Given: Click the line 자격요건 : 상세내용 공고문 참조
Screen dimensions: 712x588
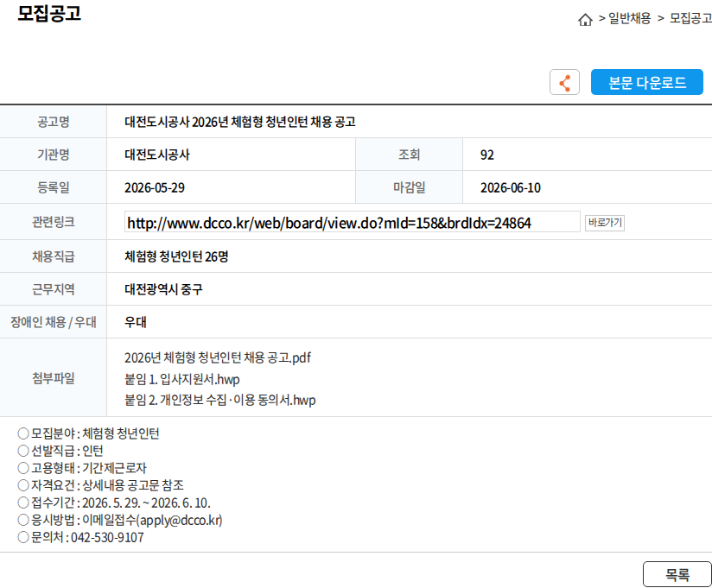Looking at the screenshot, I should pos(101,485).
